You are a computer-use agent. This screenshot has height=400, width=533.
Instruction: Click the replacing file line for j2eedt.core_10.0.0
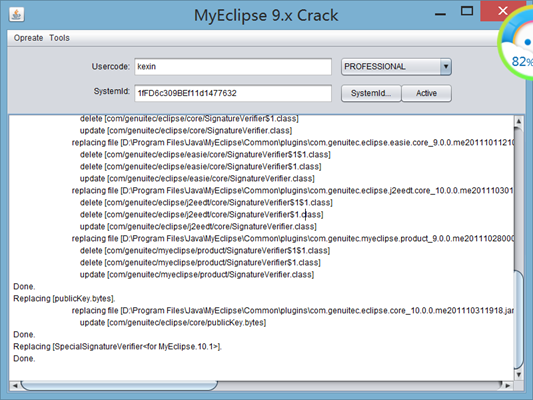(x=292, y=190)
